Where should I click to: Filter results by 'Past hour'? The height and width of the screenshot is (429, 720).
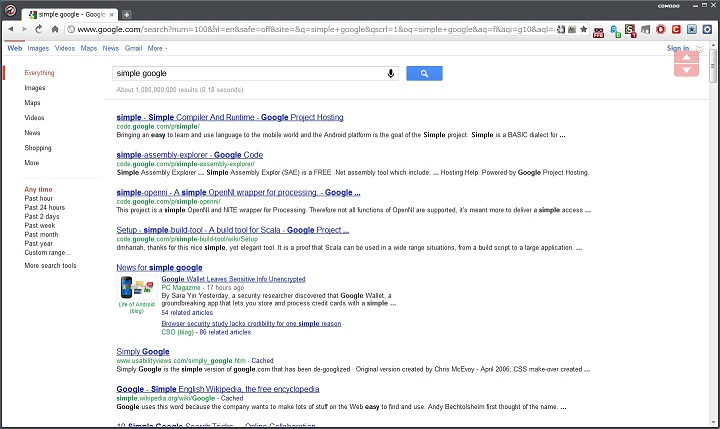(39, 198)
